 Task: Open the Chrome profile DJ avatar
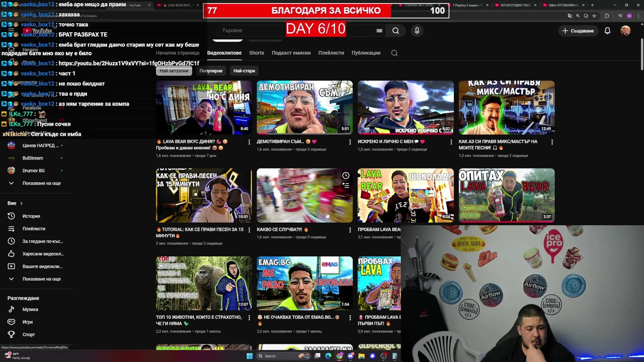click(629, 16)
